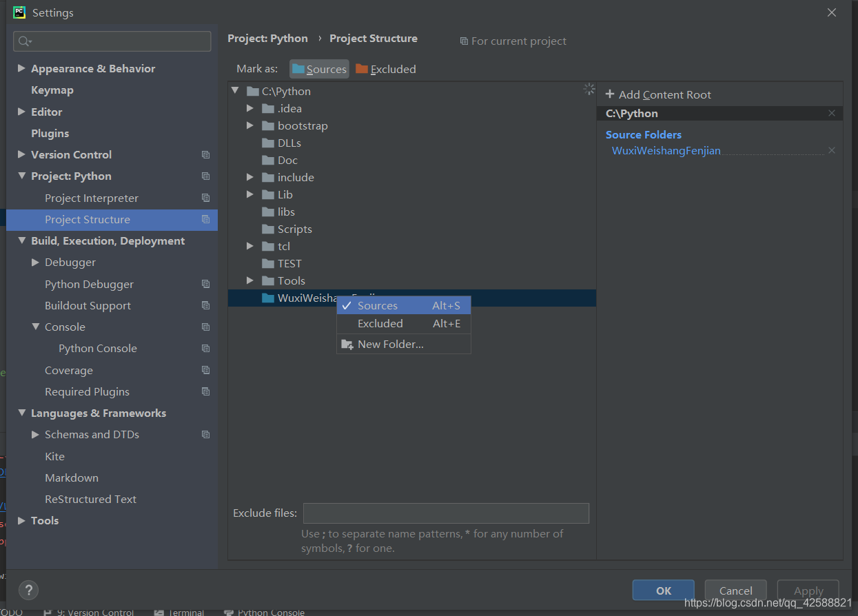Viewport: 858px width, 616px height.
Task: Expand the include folder arrow
Action: pyautogui.click(x=250, y=177)
